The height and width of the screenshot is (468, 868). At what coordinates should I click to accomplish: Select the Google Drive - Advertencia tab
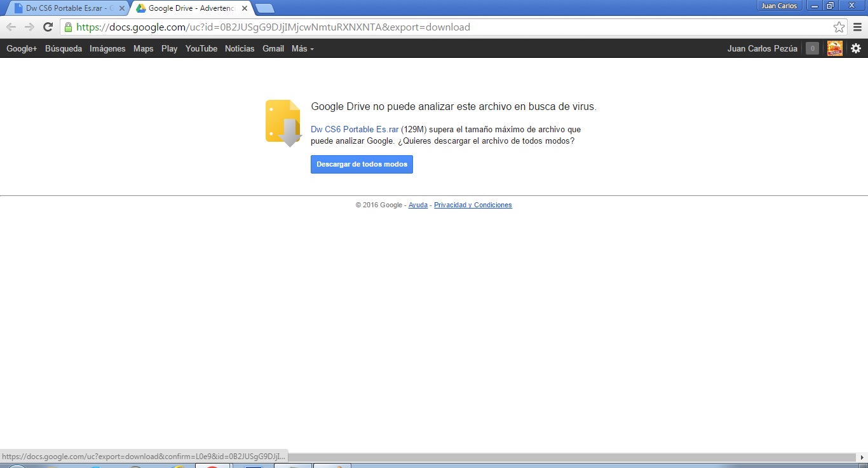click(x=191, y=8)
